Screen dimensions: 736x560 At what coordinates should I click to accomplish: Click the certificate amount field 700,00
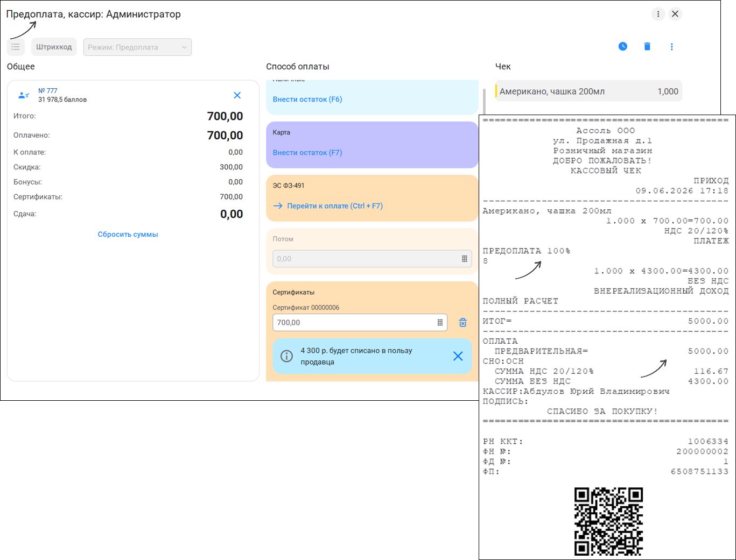tap(360, 323)
